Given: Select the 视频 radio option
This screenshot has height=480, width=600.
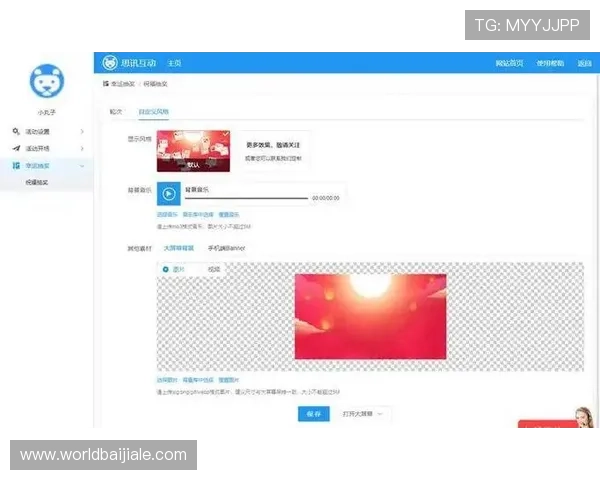Looking at the screenshot, I should [213, 269].
